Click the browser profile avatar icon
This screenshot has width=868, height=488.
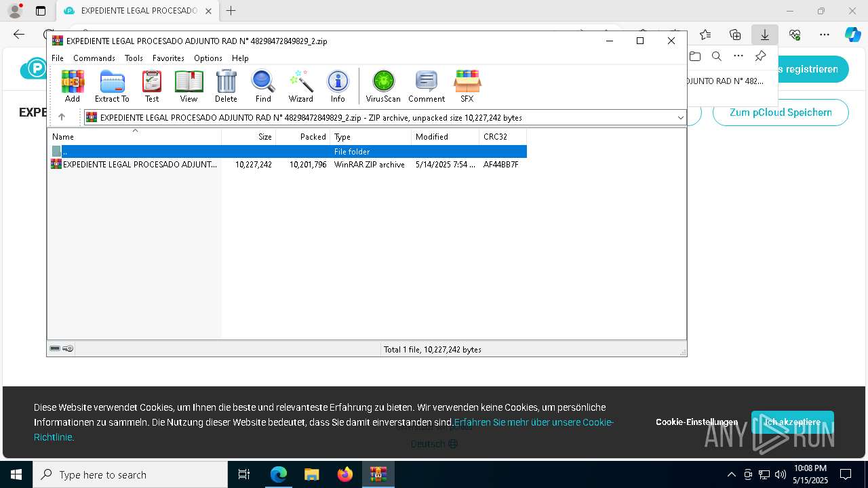(15, 11)
